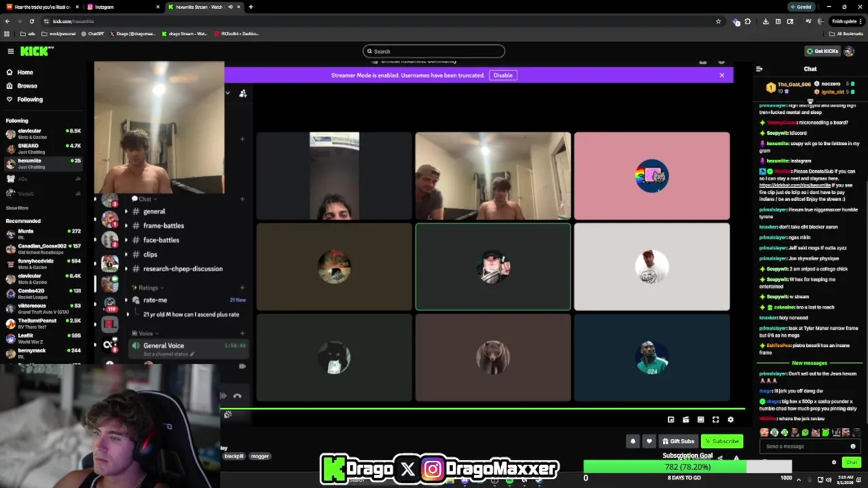Select the highlighted speaking participant tile
Image resolution: width=868 pixels, height=488 pixels.
coord(493,267)
